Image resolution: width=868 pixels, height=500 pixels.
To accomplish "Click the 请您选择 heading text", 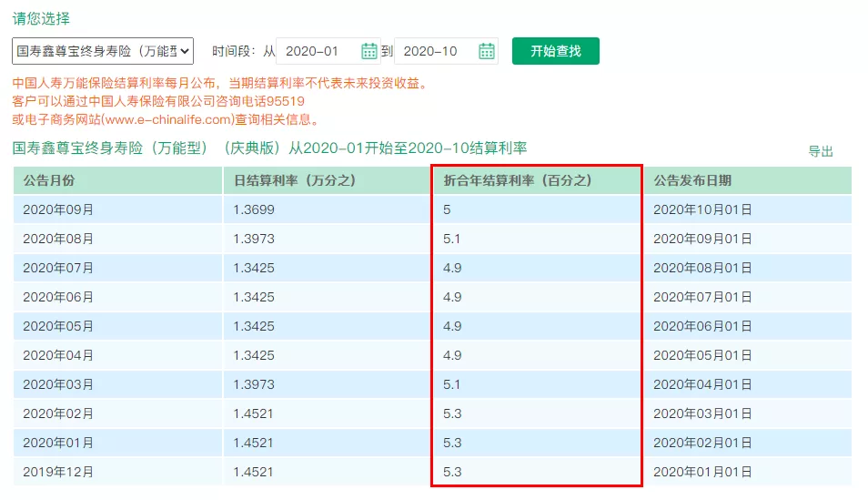I will coord(41,18).
